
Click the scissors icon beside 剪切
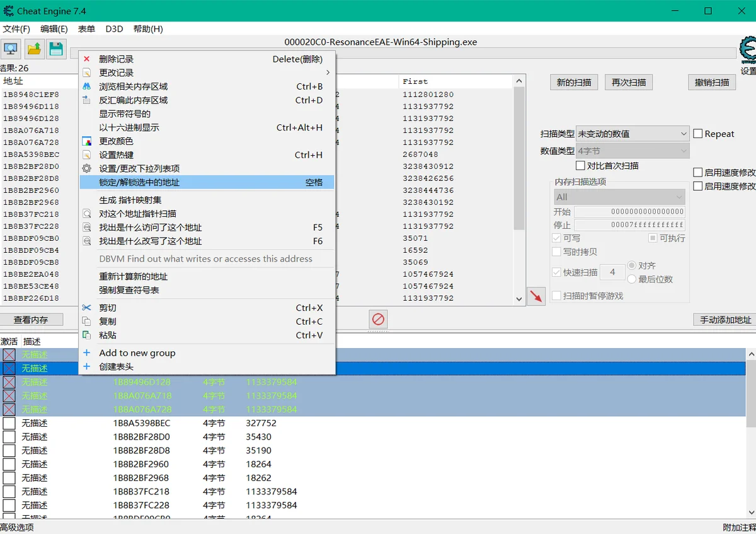coord(87,308)
